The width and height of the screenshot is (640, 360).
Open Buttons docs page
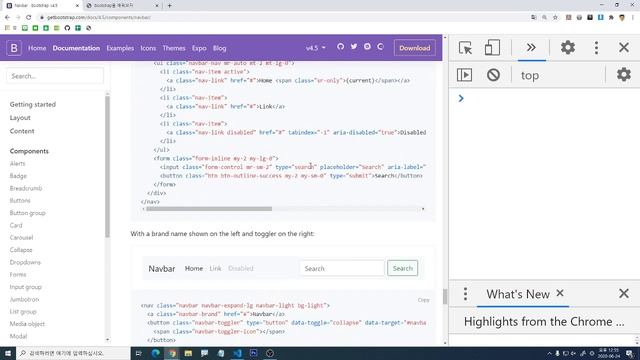[x=20, y=201]
